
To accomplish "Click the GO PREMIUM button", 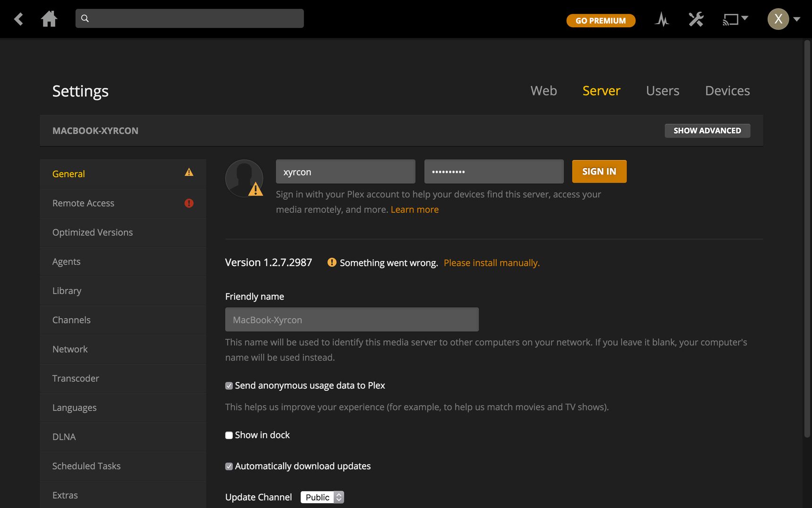I will 601,20.
